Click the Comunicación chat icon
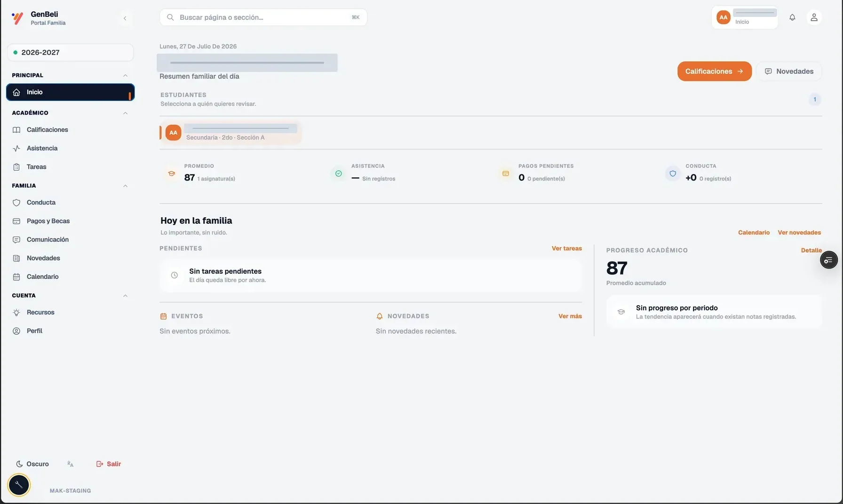The image size is (843, 504). [16, 240]
